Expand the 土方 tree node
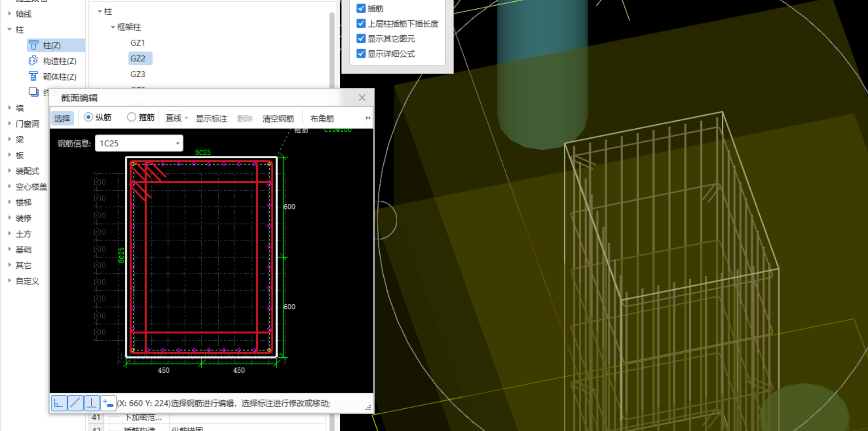Screen dimensions: 868x431 pos(10,233)
